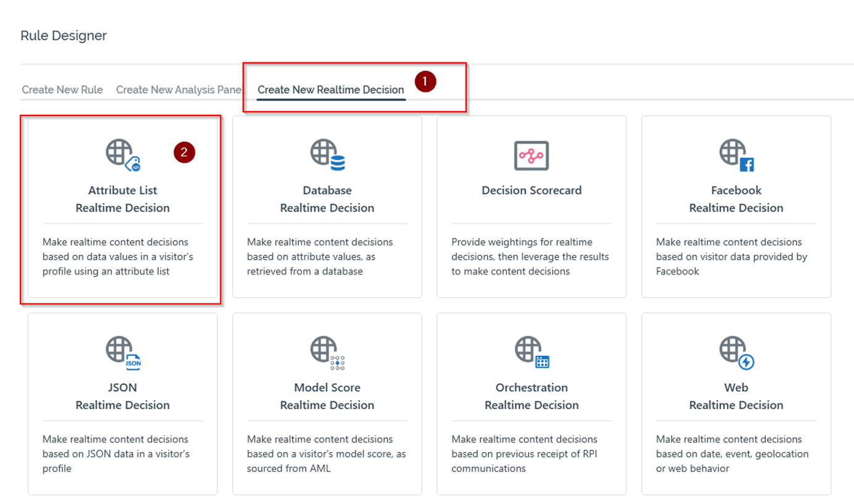
Task: Choose Database Realtime Decision title
Action: pyautogui.click(x=327, y=199)
